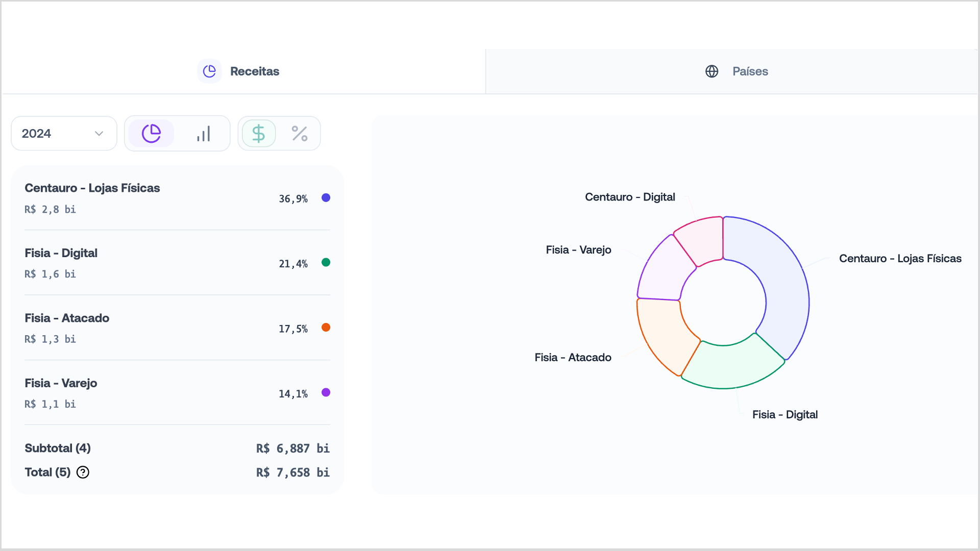Viewport: 980px width, 551px height.
Task: Click the Fisia - Varejo list heading
Action: click(61, 383)
